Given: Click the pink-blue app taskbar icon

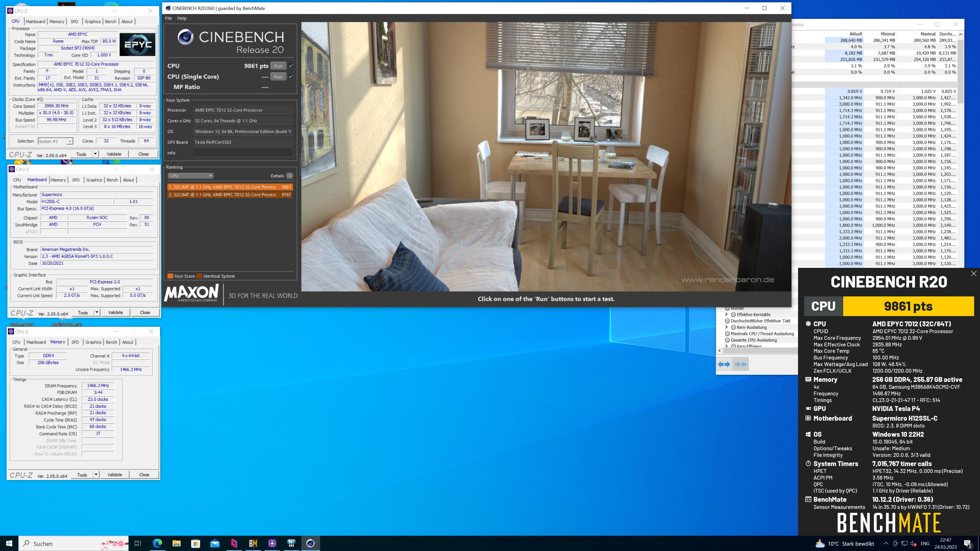Looking at the screenshot, I should click(x=234, y=543).
